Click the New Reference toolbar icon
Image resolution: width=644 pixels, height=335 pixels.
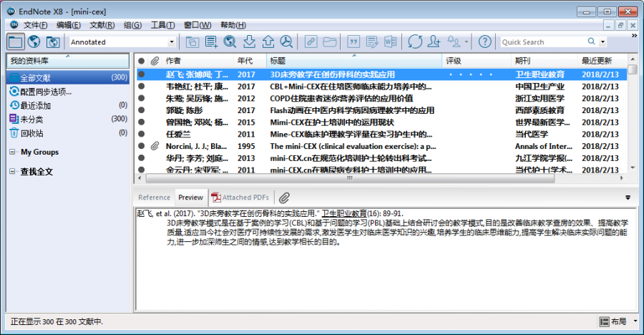[211, 42]
